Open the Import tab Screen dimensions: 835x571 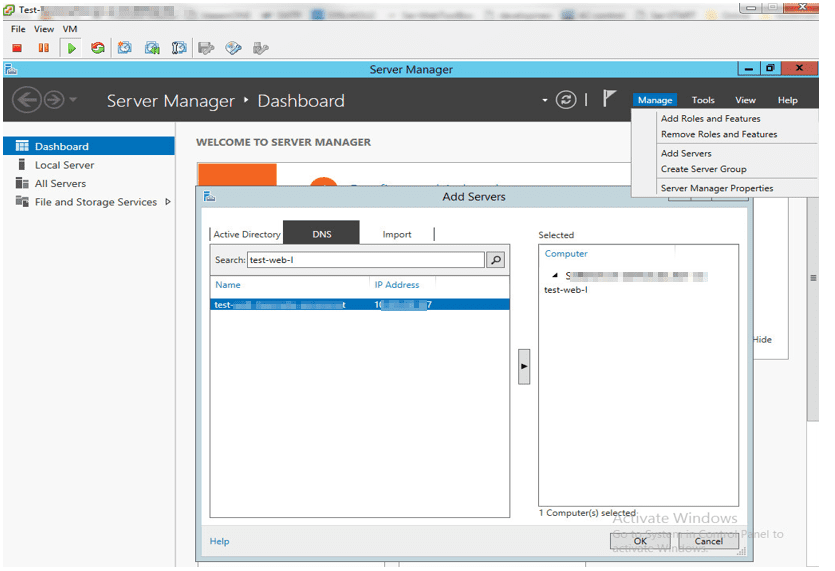[397, 234]
